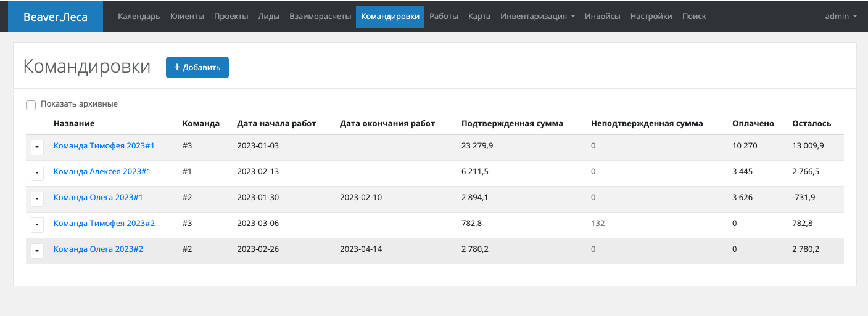Open the row dropdown for Команда Тимофея 2023#2
This screenshot has width=868, height=316.
pos(37,225)
